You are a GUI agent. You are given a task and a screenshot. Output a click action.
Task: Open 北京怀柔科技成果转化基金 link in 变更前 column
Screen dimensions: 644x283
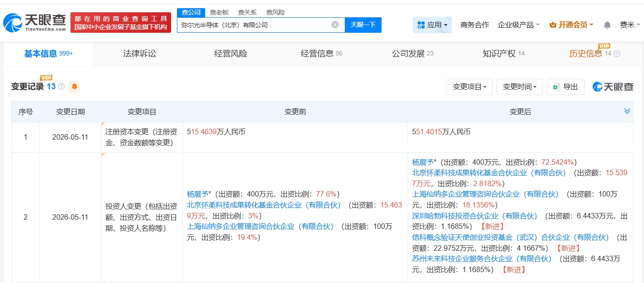(x=264, y=205)
